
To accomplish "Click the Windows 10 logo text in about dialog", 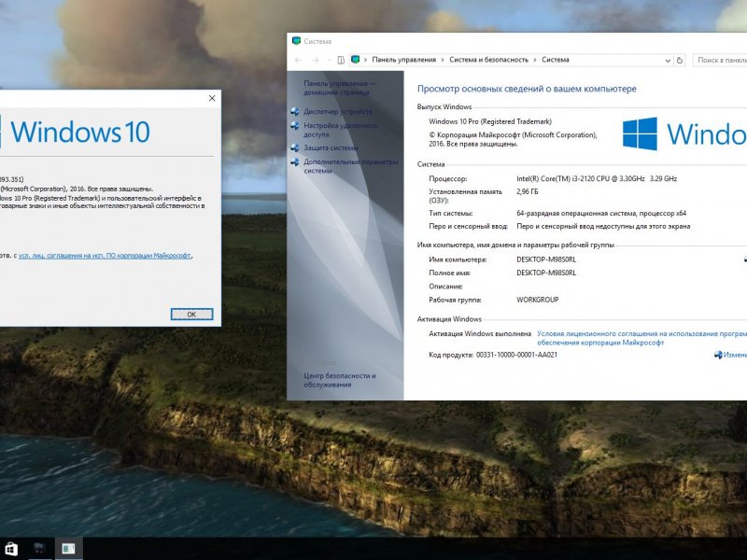I will click(x=80, y=132).
